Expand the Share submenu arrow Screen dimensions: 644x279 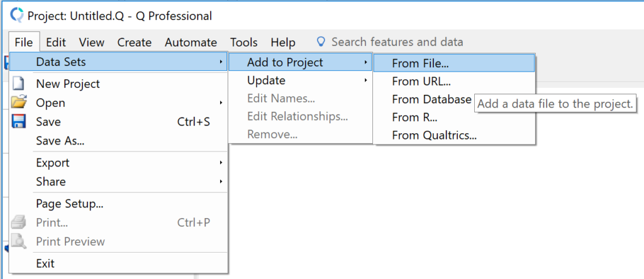[x=221, y=181]
